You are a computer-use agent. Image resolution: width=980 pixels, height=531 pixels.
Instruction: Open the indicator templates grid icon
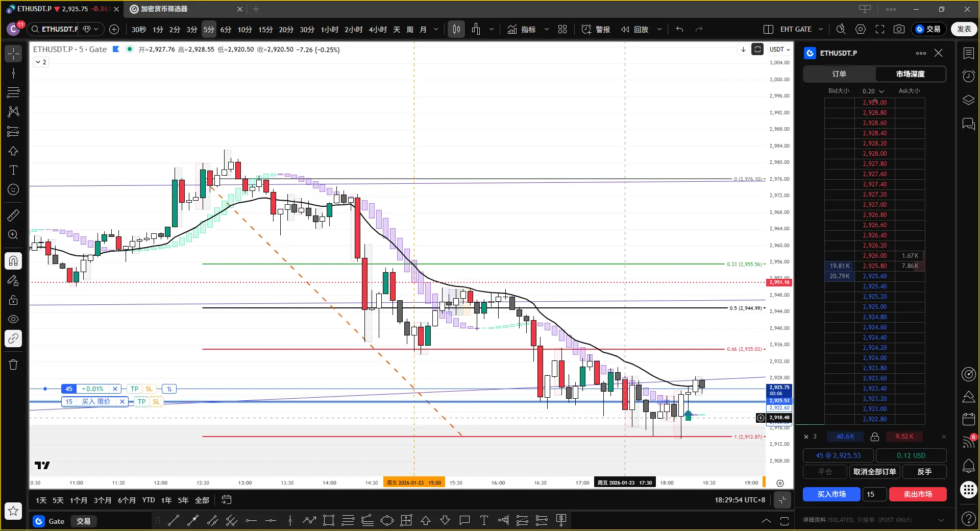[562, 30]
